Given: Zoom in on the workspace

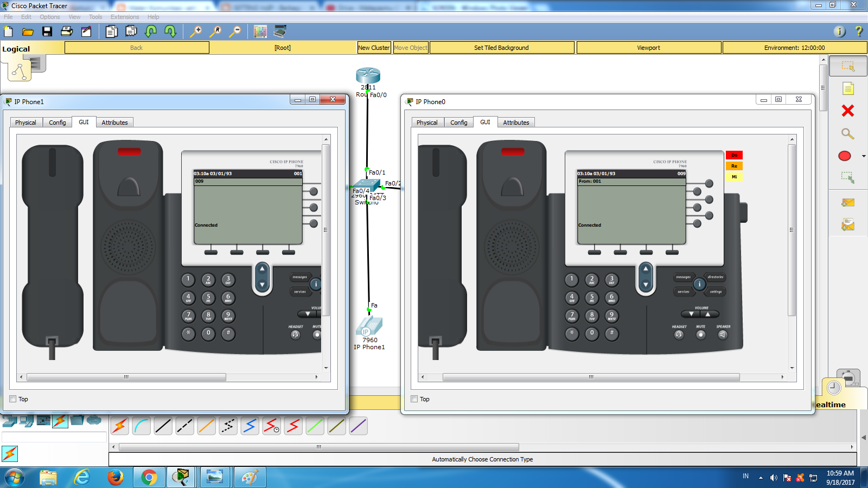Looking at the screenshot, I should click(195, 31).
